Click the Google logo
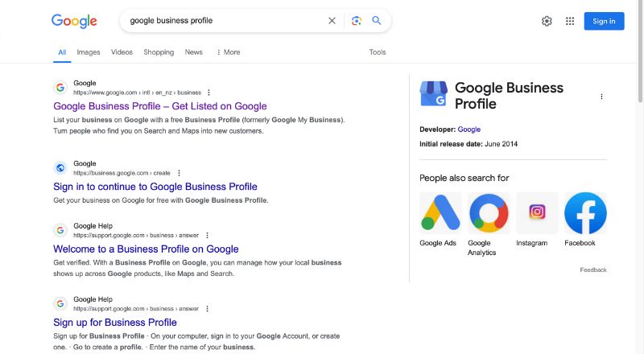Image resolution: width=644 pixels, height=354 pixels. 74,21
